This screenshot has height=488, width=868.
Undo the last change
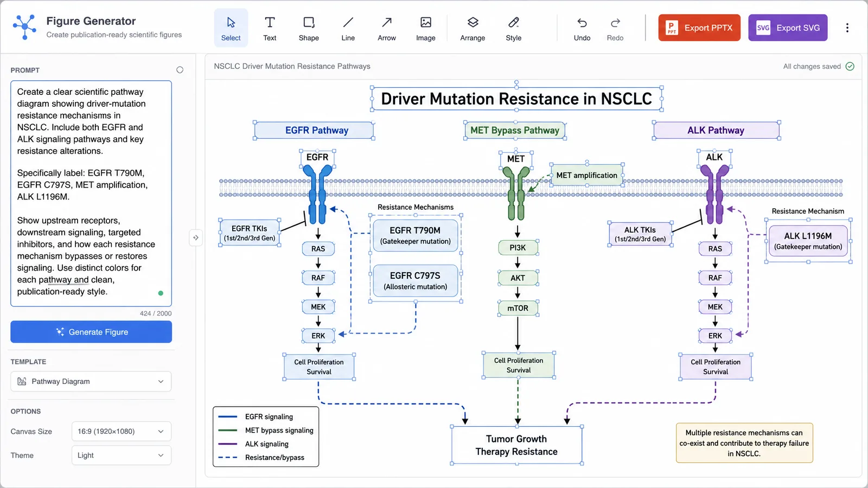(x=582, y=28)
